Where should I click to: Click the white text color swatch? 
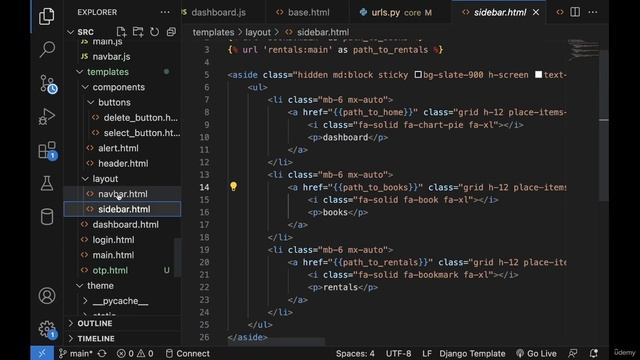(x=538, y=75)
